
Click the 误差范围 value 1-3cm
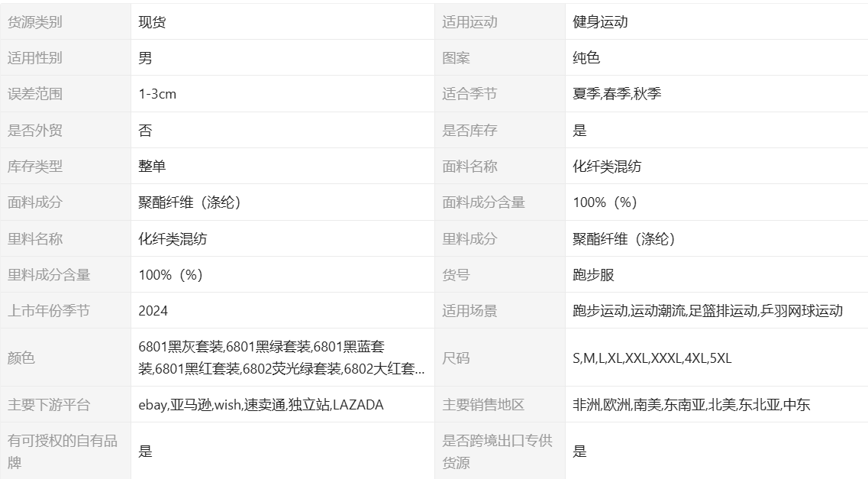click(157, 94)
